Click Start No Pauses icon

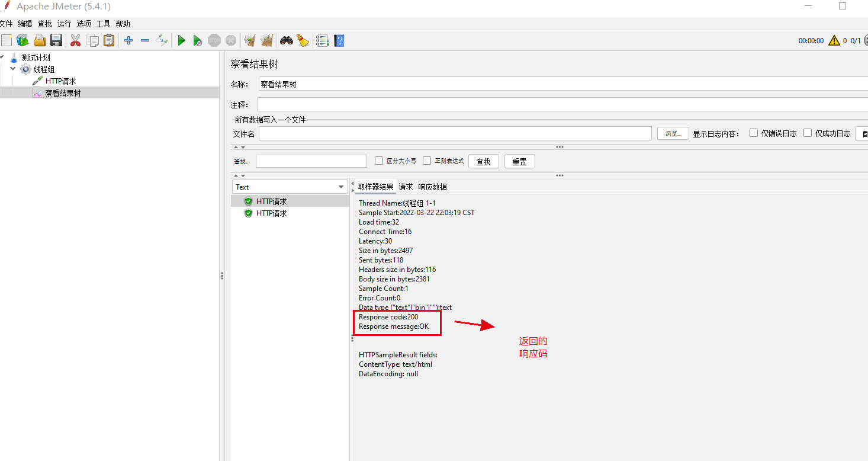(198, 40)
